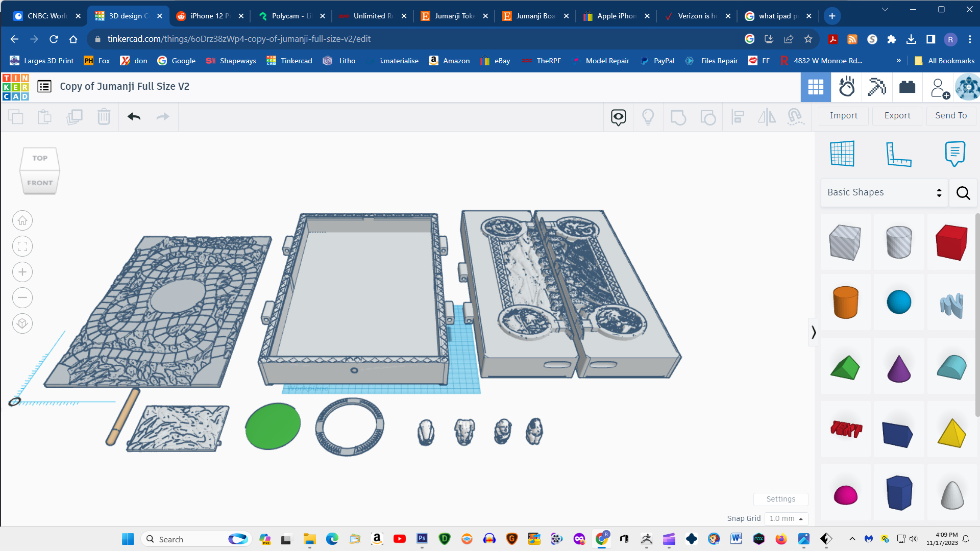Screen dimensions: 980x551
Task: Pick the striped Cylinder hole shape
Action: pyautogui.click(x=898, y=242)
